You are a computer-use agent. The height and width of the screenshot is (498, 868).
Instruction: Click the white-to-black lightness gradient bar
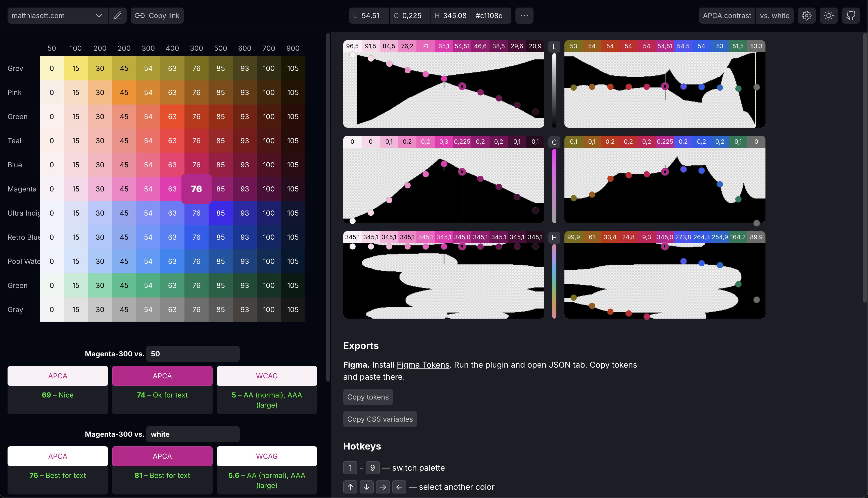point(554,91)
